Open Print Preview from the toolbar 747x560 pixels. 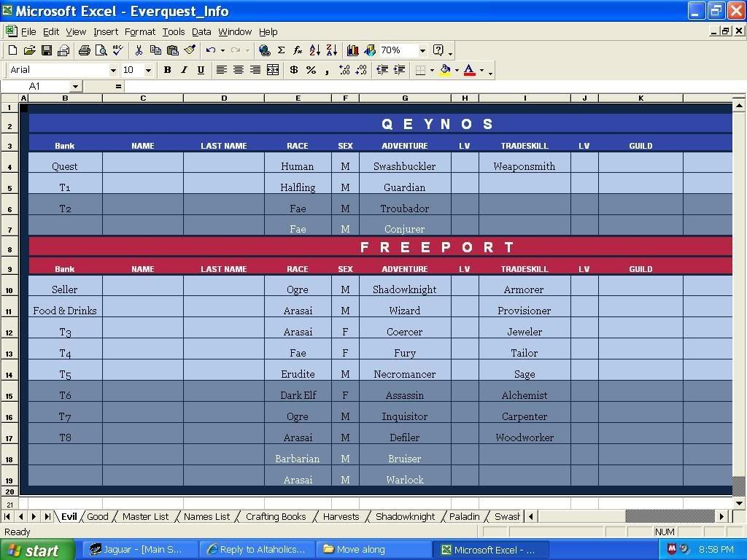[101, 50]
